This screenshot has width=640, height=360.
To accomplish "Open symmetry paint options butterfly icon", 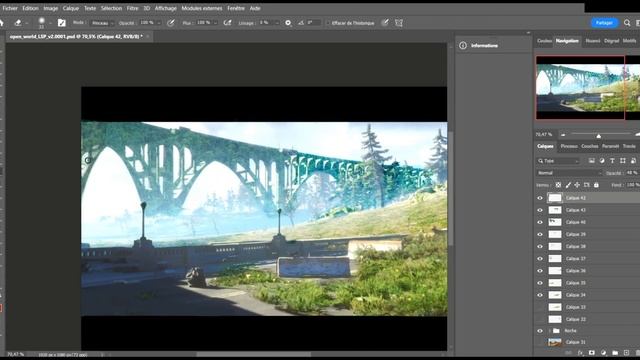I will pos(399,23).
